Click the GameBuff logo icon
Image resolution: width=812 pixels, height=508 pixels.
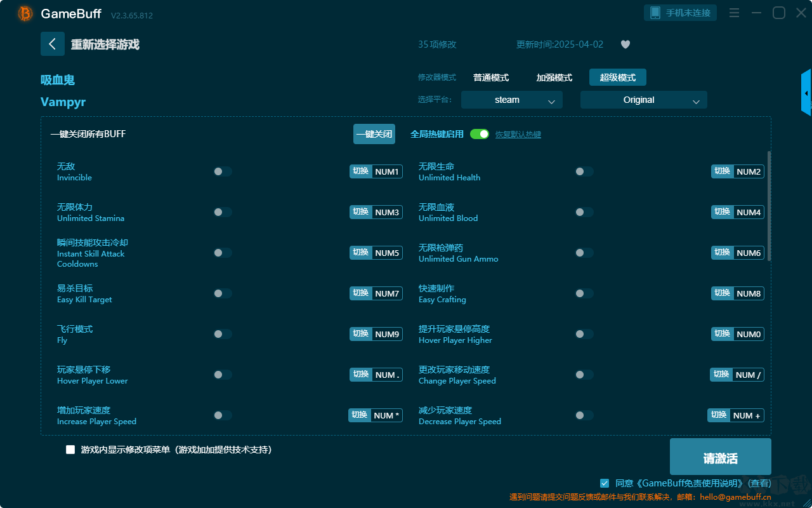[25, 13]
